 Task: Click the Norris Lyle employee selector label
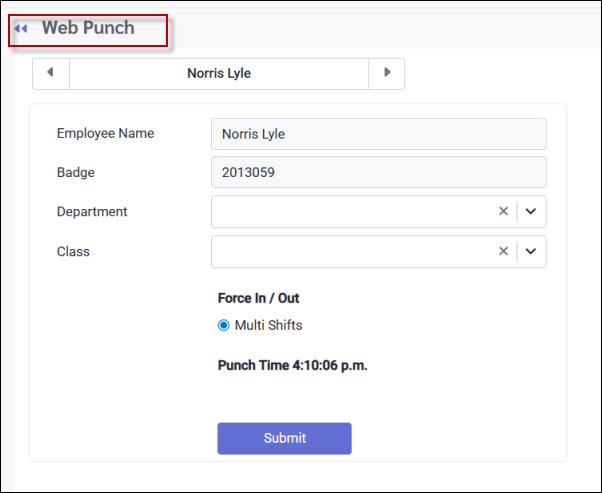[219, 73]
